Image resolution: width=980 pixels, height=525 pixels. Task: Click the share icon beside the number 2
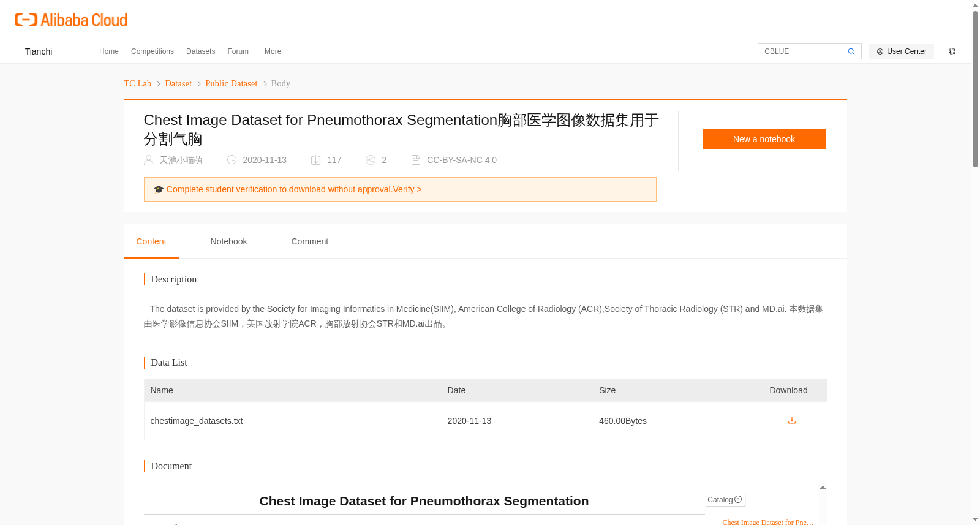[x=371, y=160]
